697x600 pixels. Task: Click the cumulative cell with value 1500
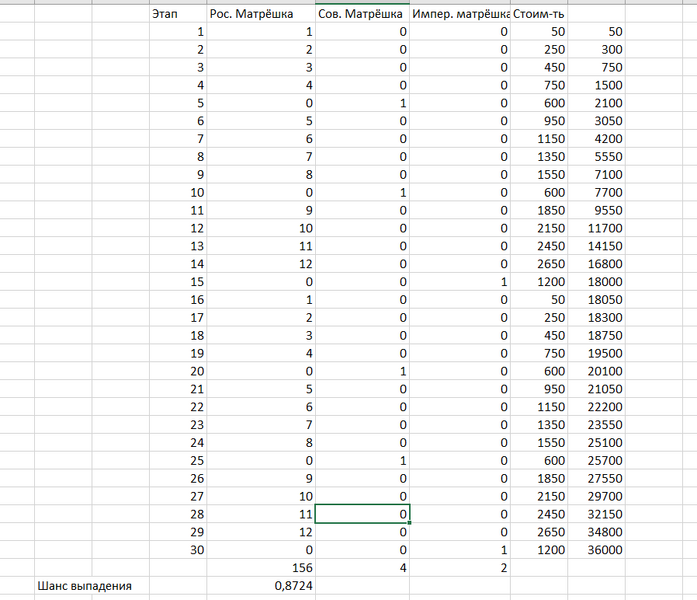(x=596, y=85)
